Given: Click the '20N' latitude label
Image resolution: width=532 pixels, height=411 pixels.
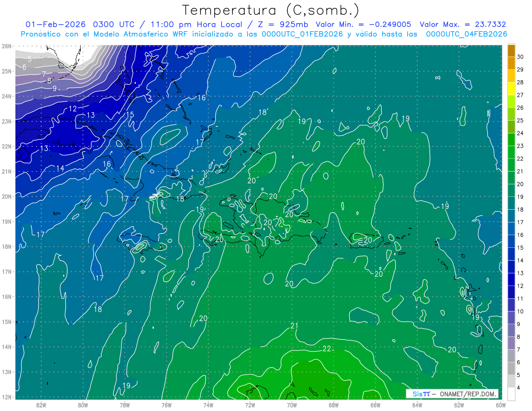Looking at the screenshot, I should (6, 196).
